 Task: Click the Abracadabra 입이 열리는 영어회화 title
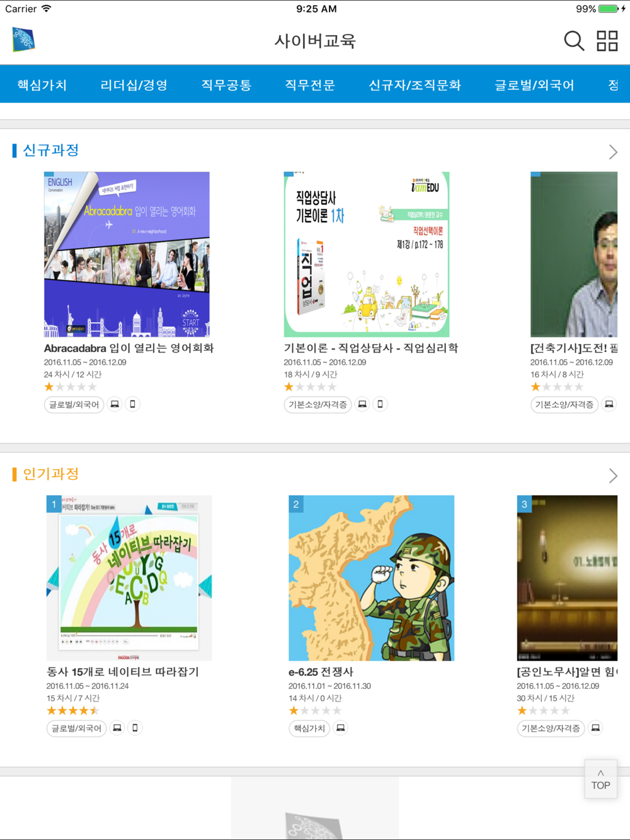(x=129, y=348)
